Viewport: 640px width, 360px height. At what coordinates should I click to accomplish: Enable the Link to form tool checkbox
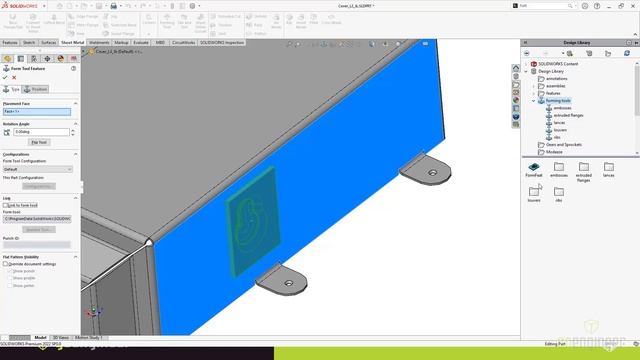tap(6, 205)
